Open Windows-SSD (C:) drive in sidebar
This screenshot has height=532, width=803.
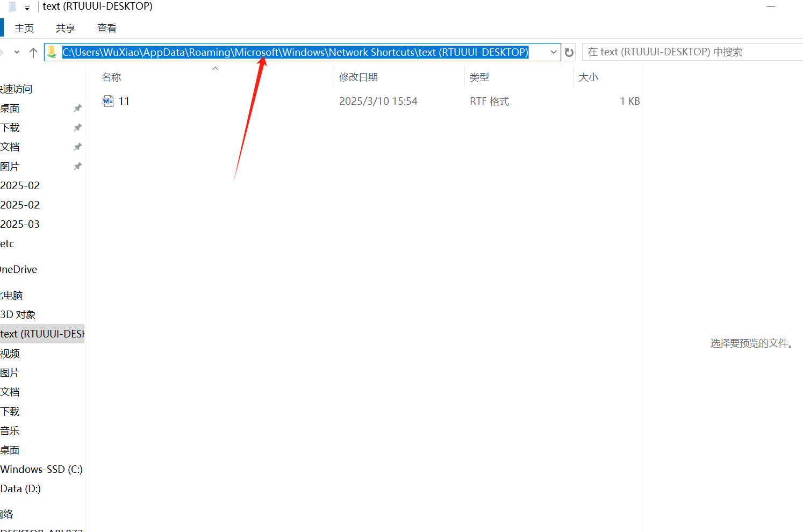[41, 469]
